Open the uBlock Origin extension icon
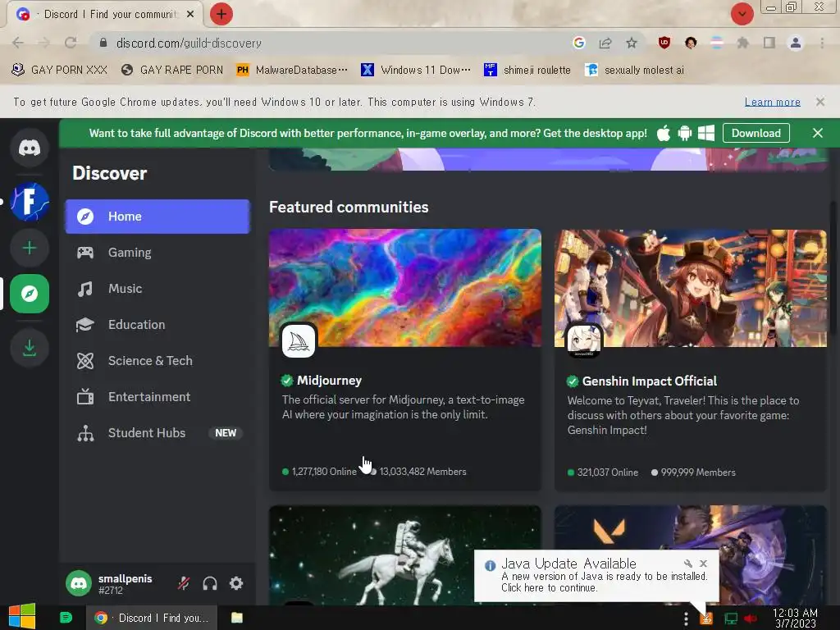840x630 pixels. point(664,43)
